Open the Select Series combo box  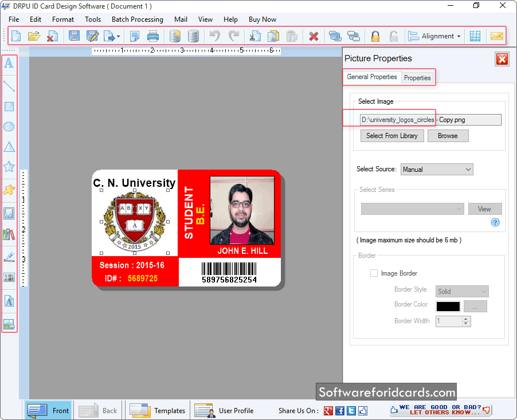(x=413, y=209)
